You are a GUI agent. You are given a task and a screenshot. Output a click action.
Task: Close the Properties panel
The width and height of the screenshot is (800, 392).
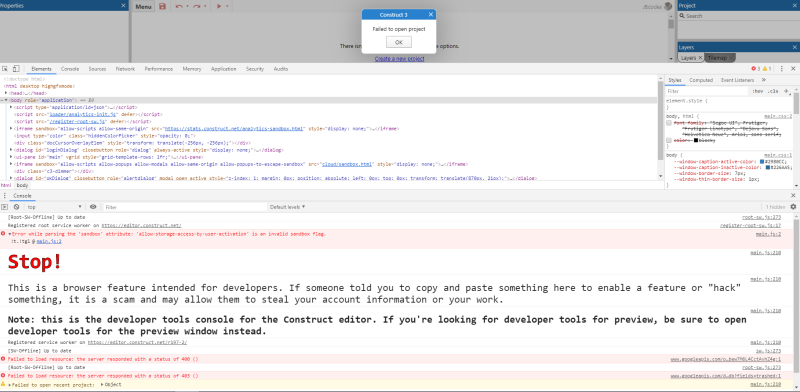123,6
